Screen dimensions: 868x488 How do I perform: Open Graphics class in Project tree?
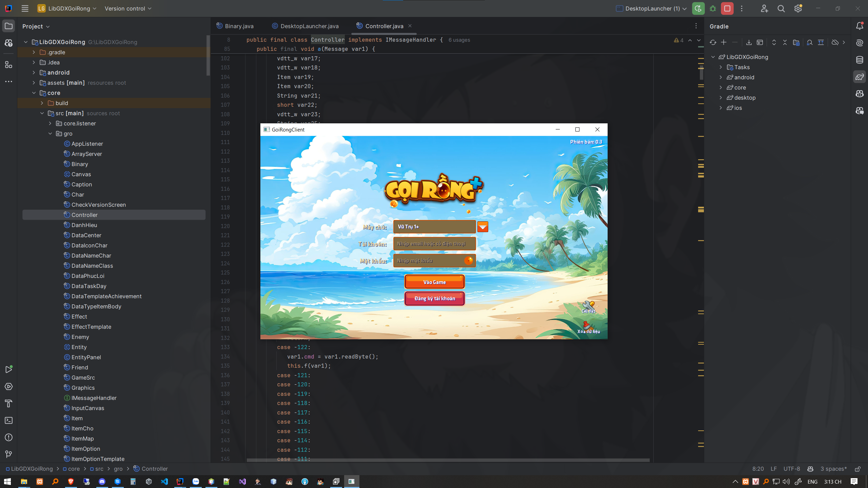83,388
